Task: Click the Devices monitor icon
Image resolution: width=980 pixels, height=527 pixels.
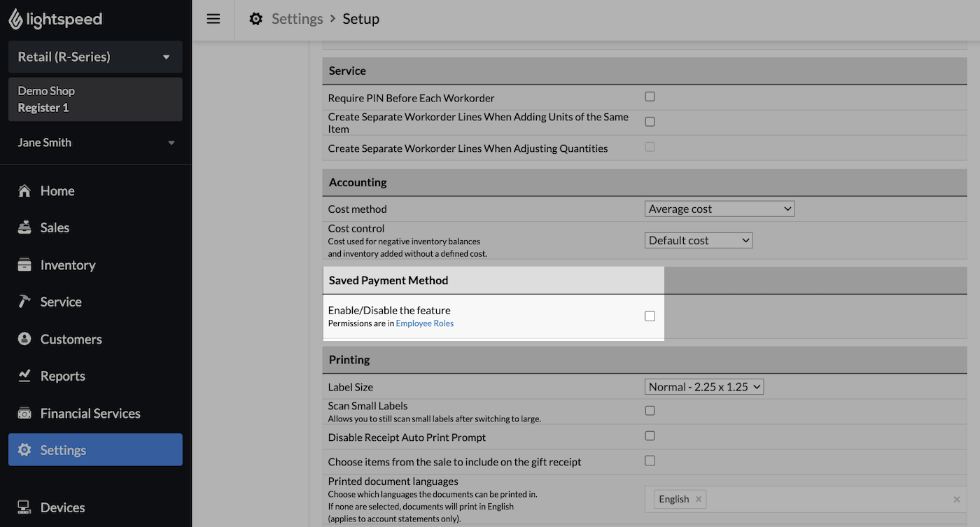Action: tap(24, 507)
